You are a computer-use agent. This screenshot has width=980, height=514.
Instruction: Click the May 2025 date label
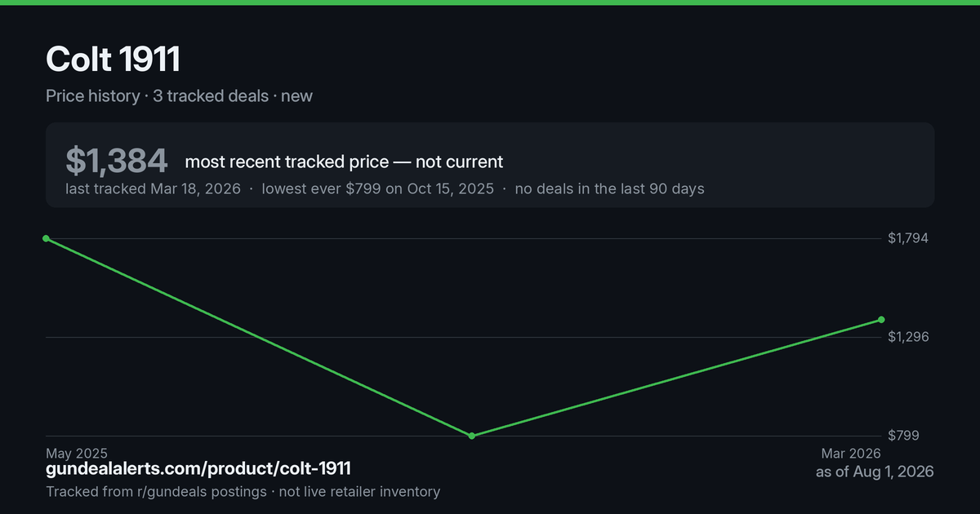[x=77, y=453]
